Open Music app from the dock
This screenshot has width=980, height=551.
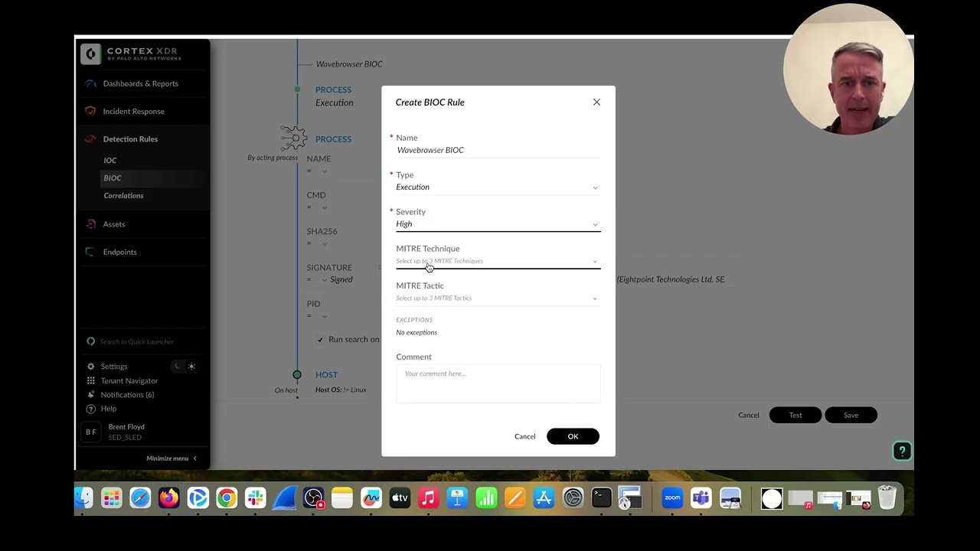click(429, 499)
